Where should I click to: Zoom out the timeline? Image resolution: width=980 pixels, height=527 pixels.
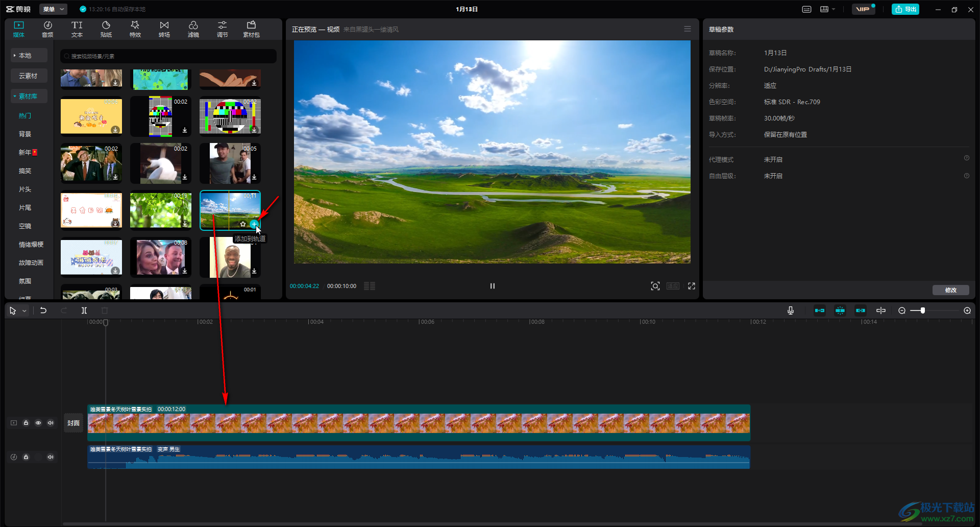(902, 310)
